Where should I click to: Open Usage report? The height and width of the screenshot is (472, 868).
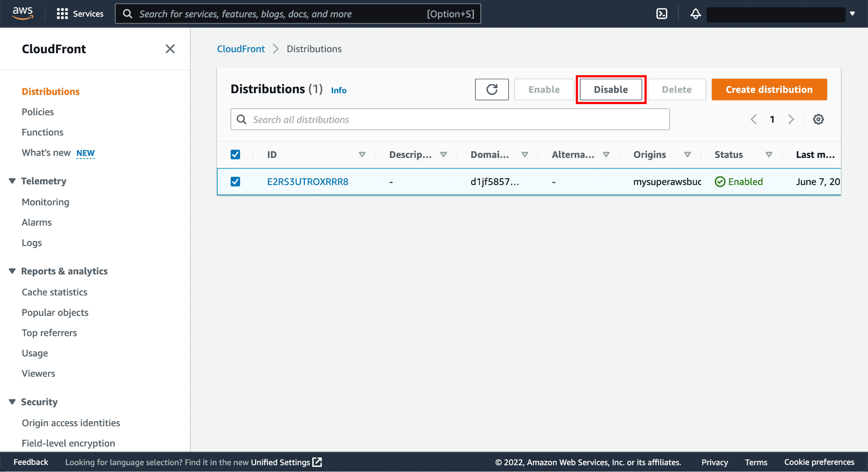coord(35,353)
